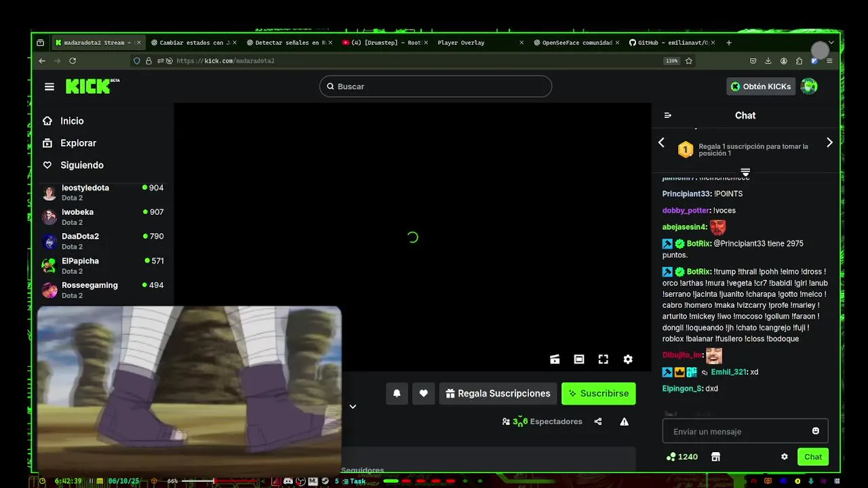Click the KICK logo
868x488 pixels.
pos(92,86)
